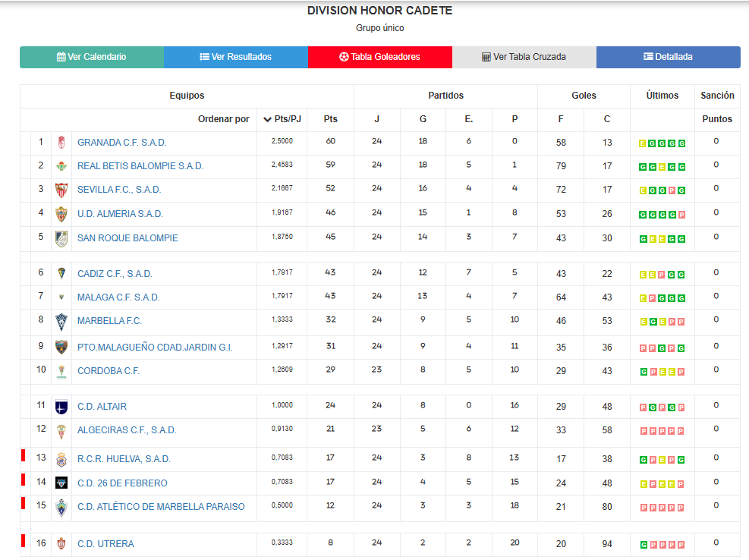This screenshot has height=560, width=749.
Task: Open CORDOBA C.F. team link
Action: (x=109, y=371)
